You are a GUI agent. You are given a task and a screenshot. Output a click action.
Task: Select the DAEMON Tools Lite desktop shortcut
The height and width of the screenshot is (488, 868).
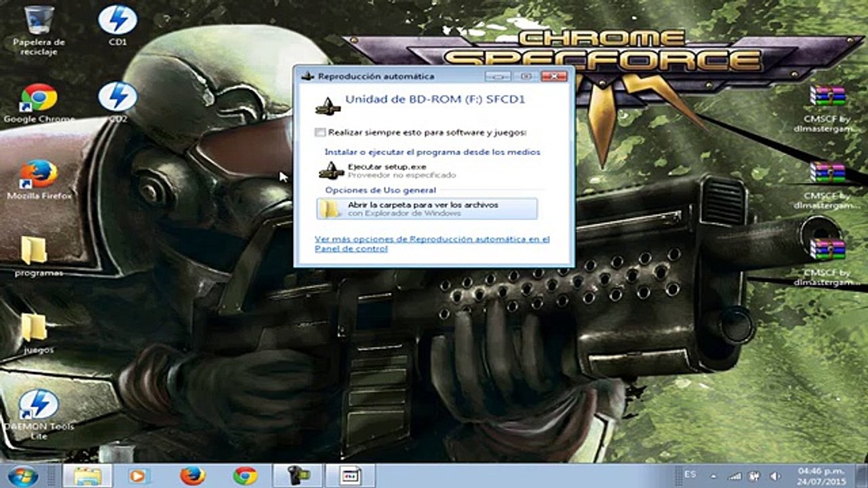(x=39, y=413)
